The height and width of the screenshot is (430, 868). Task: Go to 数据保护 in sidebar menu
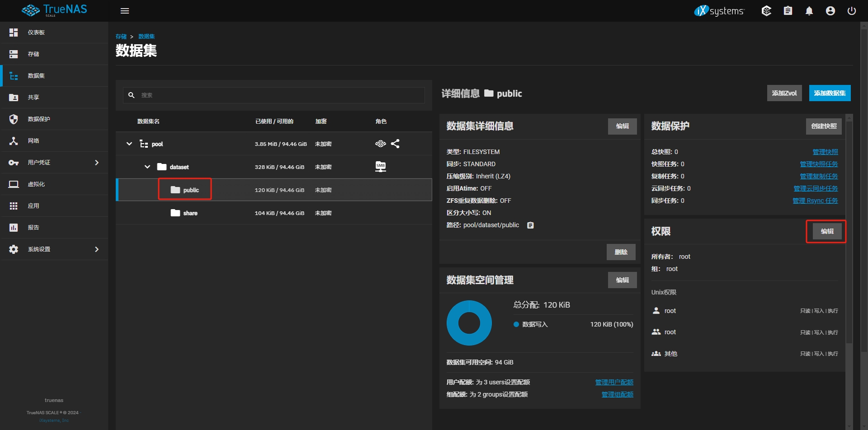[x=39, y=119]
